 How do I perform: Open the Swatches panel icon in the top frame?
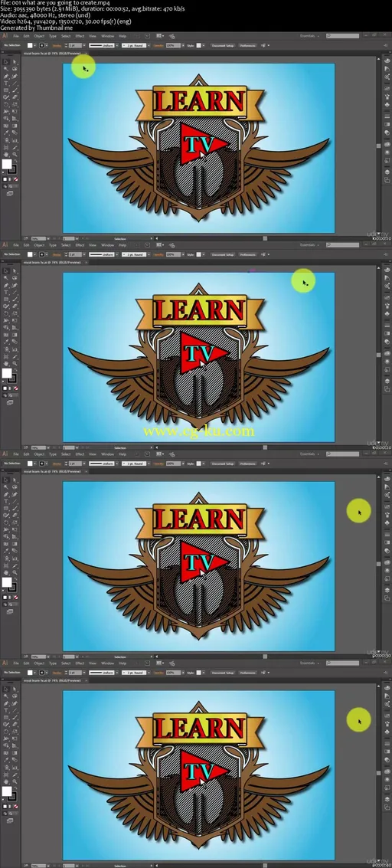point(387,89)
